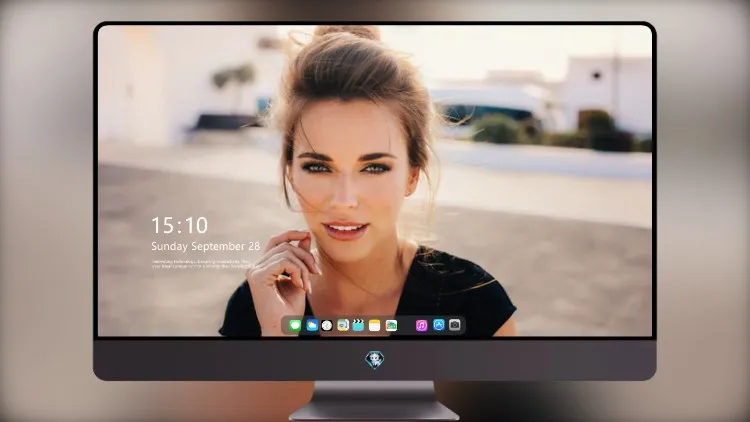Launch the clapperboard video app in dock
Screen dimensions: 750x422
(x=358, y=325)
